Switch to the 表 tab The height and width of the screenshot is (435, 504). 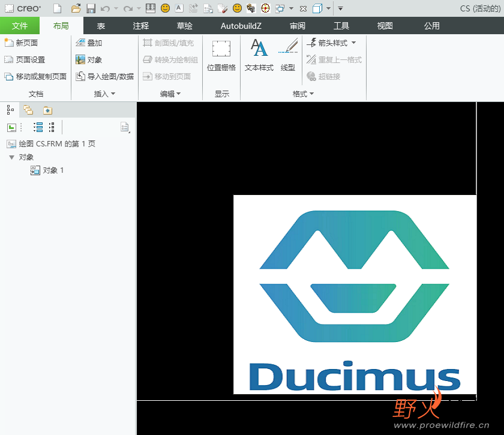[x=101, y=26]
